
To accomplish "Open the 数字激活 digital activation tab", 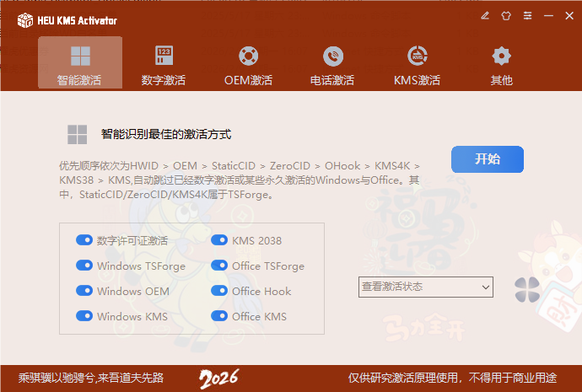I will point(164,64).
